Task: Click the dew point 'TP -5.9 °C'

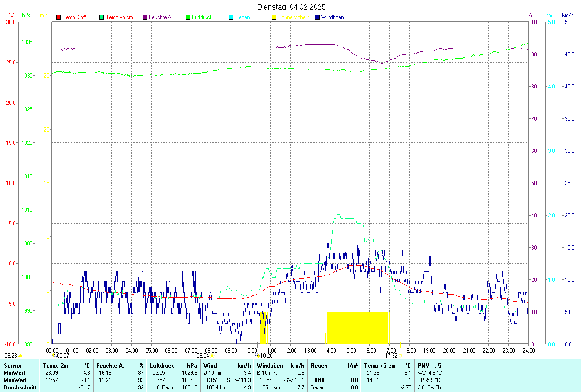Action: [x=428, y=380]
